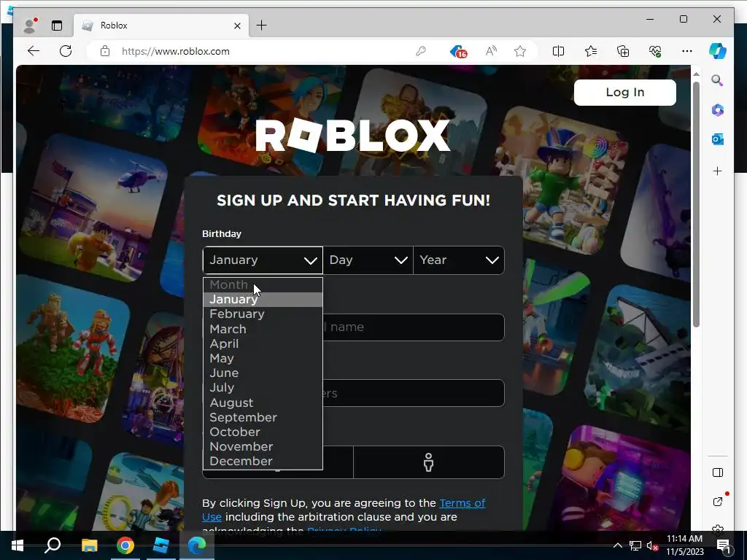Choose September from the list

pyautogui.click(x=263, y=417)
